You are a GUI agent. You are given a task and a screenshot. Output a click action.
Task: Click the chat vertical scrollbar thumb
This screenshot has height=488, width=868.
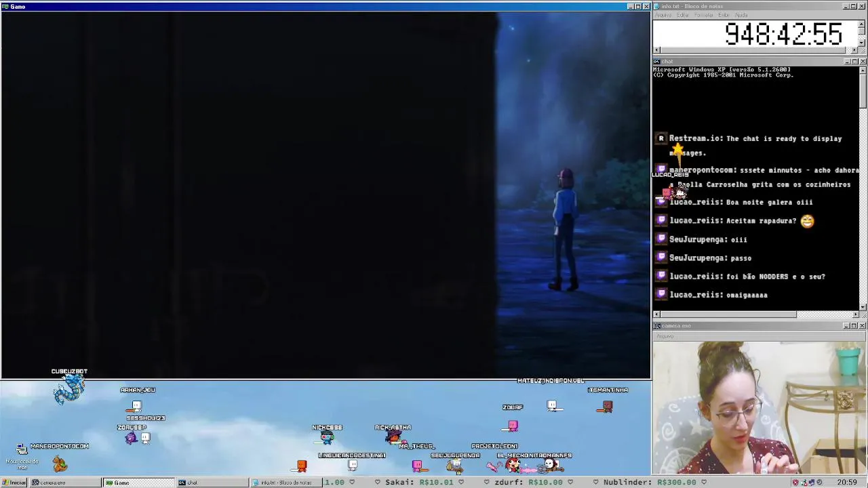point(862,91)
